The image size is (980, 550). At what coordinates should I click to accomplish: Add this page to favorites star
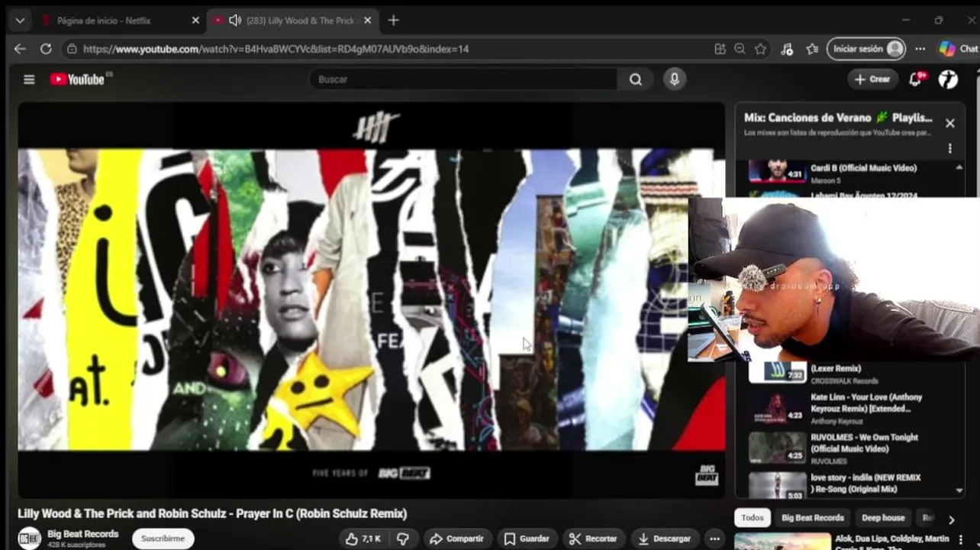[760, 49]
